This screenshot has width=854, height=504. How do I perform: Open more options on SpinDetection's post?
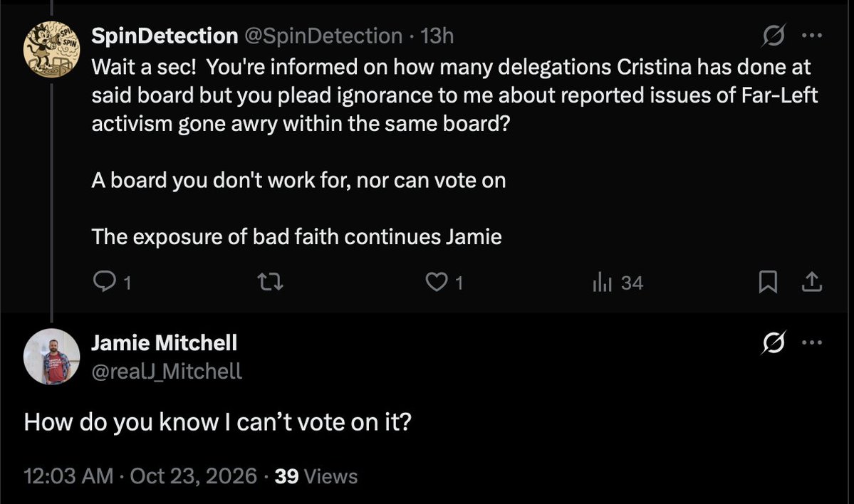812,36
